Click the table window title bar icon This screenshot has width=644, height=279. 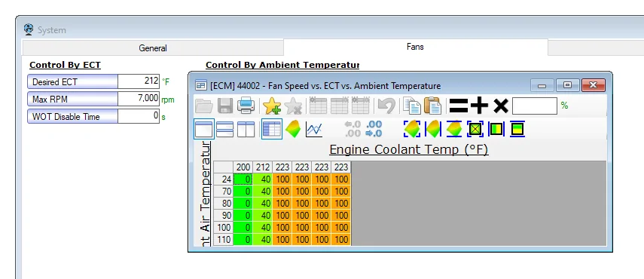(x=201, y=86)
